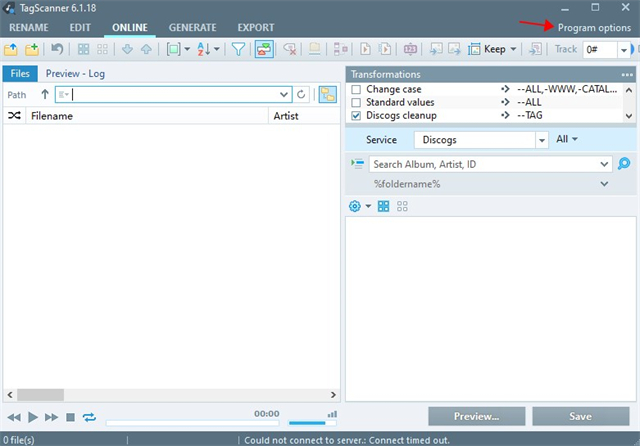This screenshot has width=640, height=446.
Task: Click the refresh icon beside the path field
Action: click(301, 94)
